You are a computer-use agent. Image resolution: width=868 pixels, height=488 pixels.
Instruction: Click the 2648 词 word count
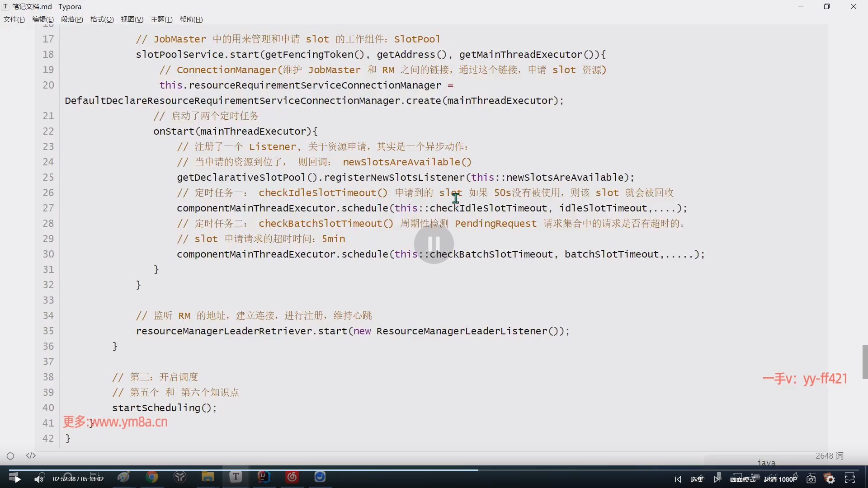[829, 456]
